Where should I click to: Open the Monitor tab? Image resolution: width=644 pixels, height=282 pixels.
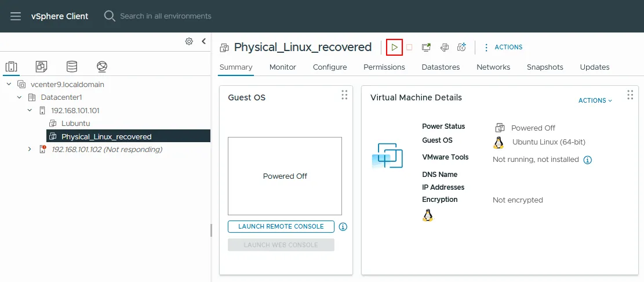(282, 67)
